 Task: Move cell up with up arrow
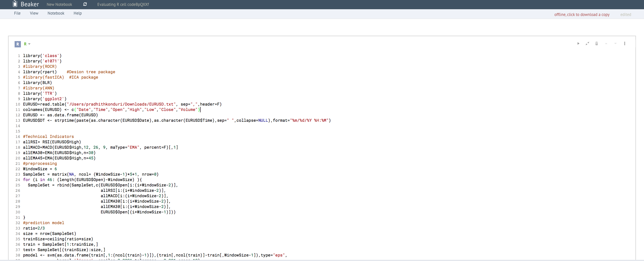click(606, 44)
